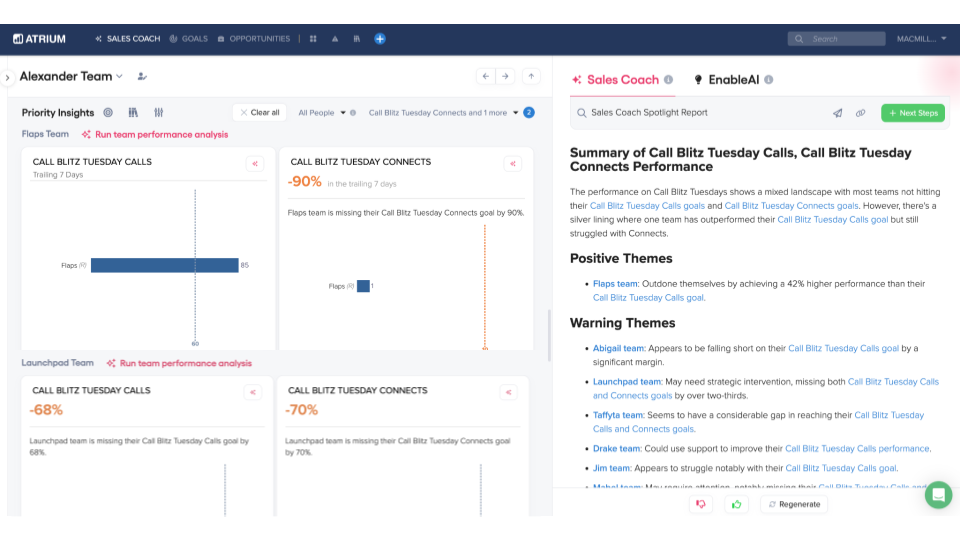The height and width of the screenshot is (540, 960).
Task: Click the -68% value on Launchpad Calls card
Action: pos(46,410)
